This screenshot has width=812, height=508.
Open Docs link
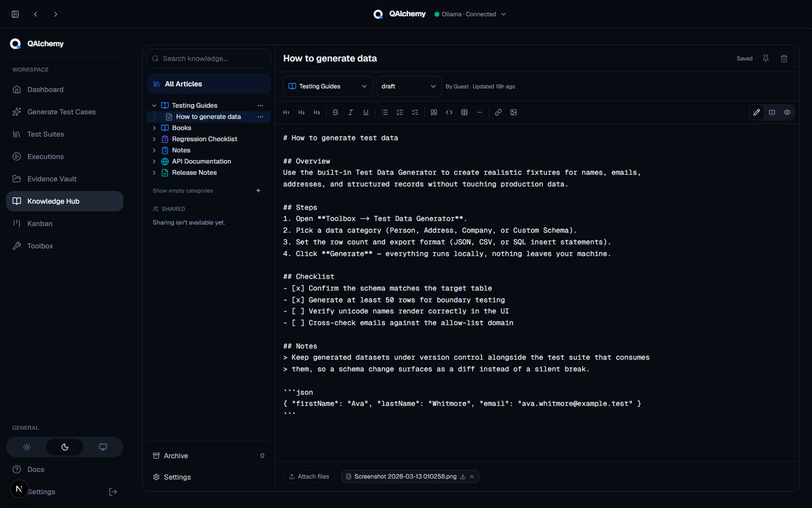(64, 469)
